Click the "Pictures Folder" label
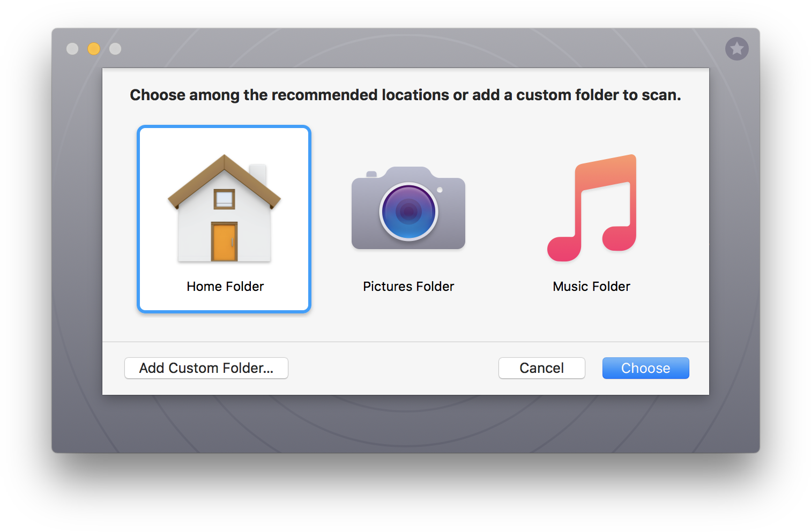 pos(408,287)
